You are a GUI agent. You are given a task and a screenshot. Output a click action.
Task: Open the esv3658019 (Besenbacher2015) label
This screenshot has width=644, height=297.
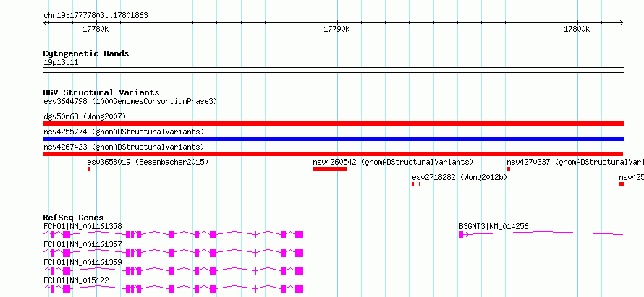[x=148, y=162]
